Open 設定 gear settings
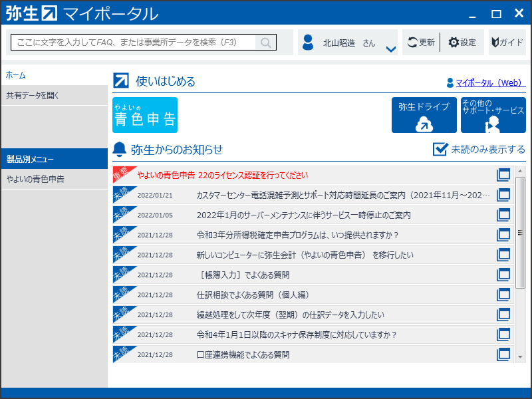The width and height of the screenshot is (532, 399). pyautogui.click(x=462, y=43)
